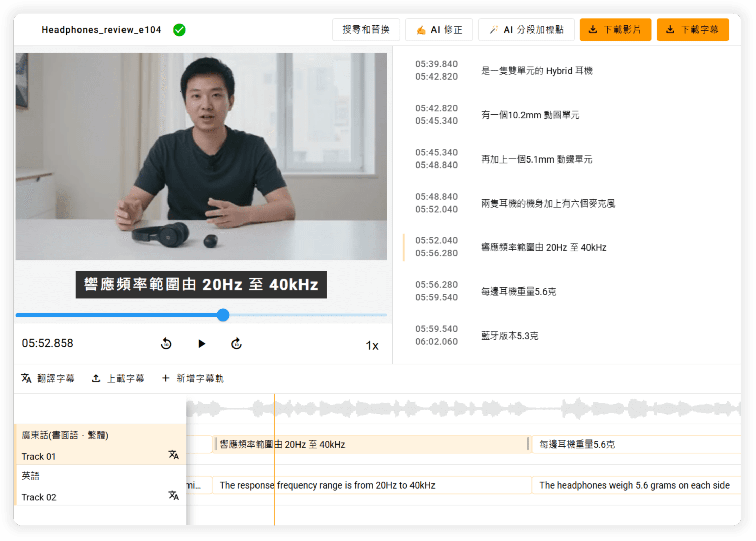
Task: Click the 新增字幕軌 plus icon
Action: click(165, 378)
